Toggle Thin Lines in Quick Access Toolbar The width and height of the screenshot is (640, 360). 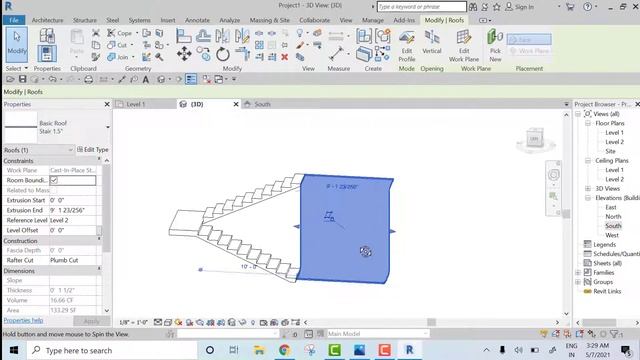pyautogui.click(x=191, y=79)
